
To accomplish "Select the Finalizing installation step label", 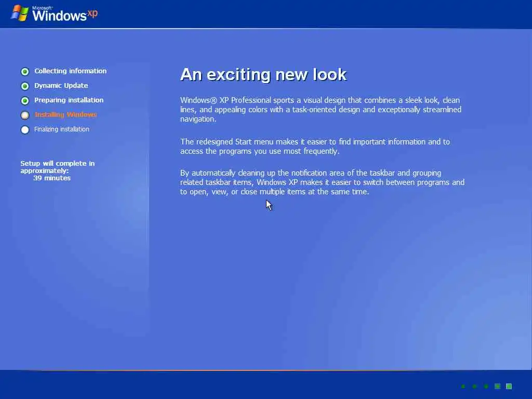I will click(62, 129).
